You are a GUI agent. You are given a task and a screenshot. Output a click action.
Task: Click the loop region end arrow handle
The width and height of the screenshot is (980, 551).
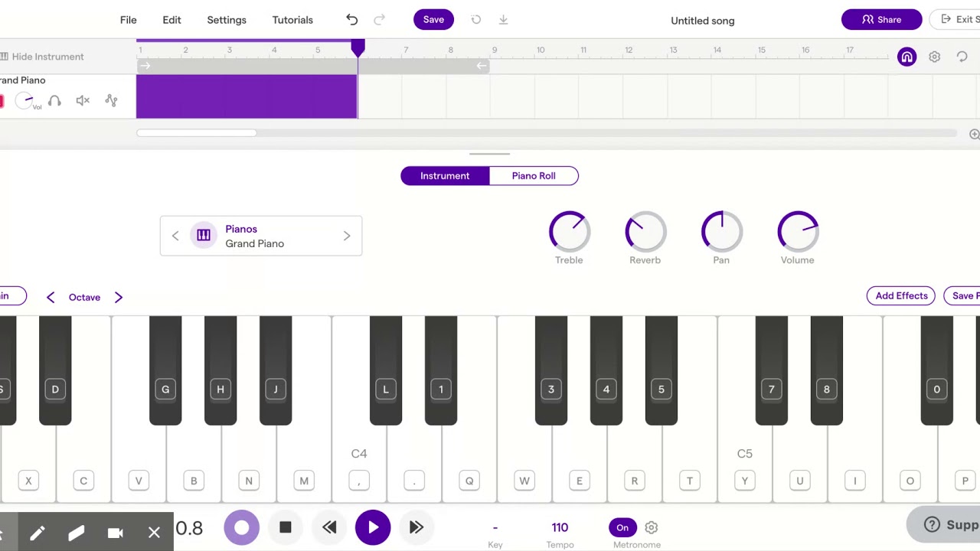coord(481,66)
